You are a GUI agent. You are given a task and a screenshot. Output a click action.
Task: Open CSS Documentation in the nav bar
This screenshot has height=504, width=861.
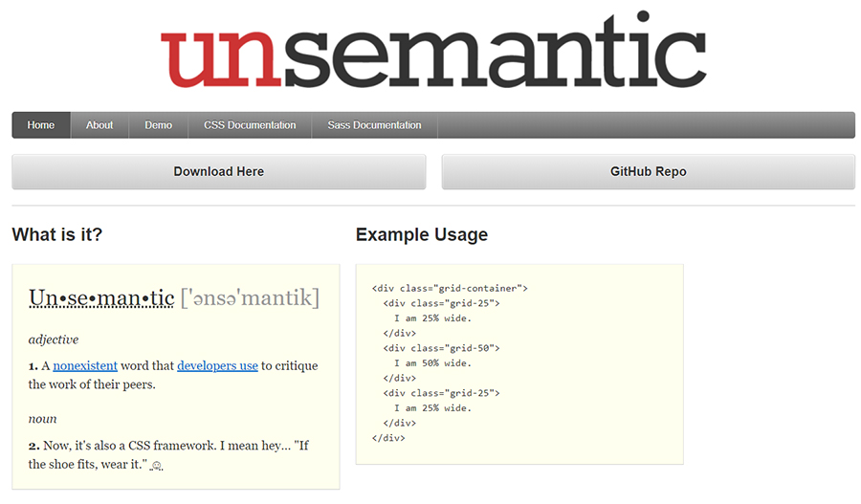coord(250,125)
